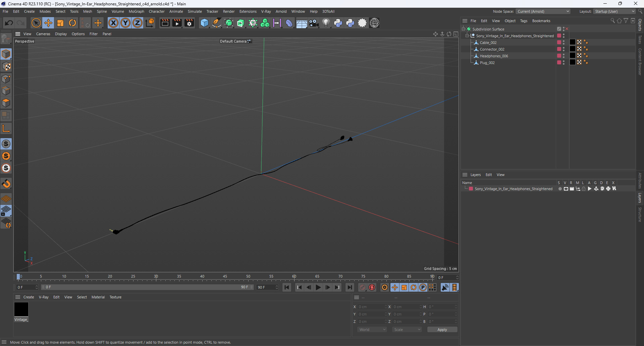This screenshot has width=644, height=346.
Task: Toggle X axis lock
Action: coord(113,23)
